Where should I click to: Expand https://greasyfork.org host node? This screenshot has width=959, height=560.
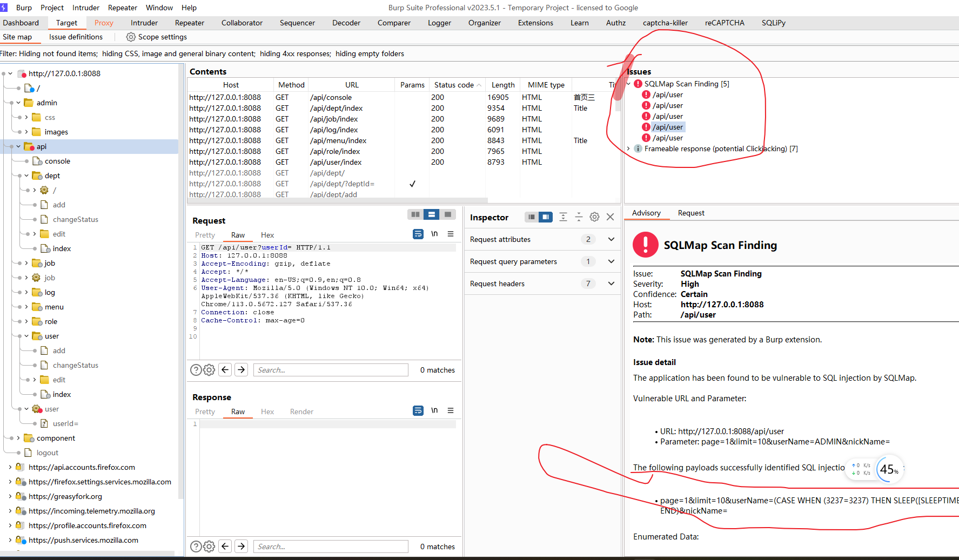click(x=10, y=496)
